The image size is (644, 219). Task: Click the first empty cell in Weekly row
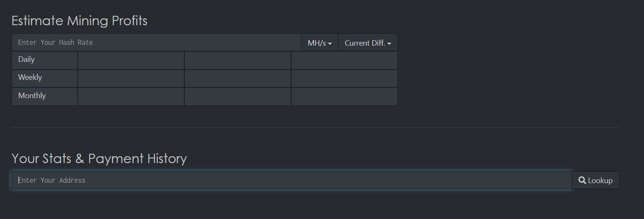click(x=131, y=78)
